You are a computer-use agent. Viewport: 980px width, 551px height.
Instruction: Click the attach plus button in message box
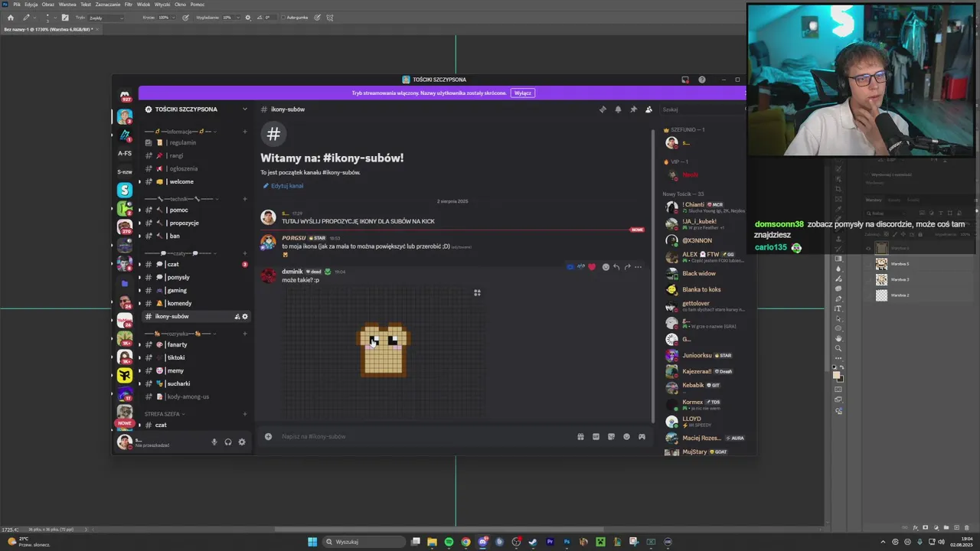click(x=268, y=436)
